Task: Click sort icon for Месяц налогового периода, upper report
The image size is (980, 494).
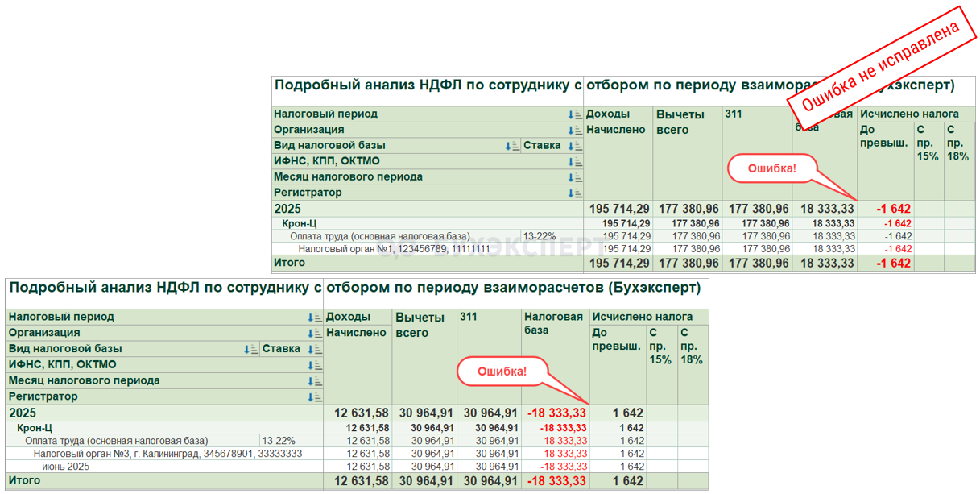Action: tap(575, 177)
